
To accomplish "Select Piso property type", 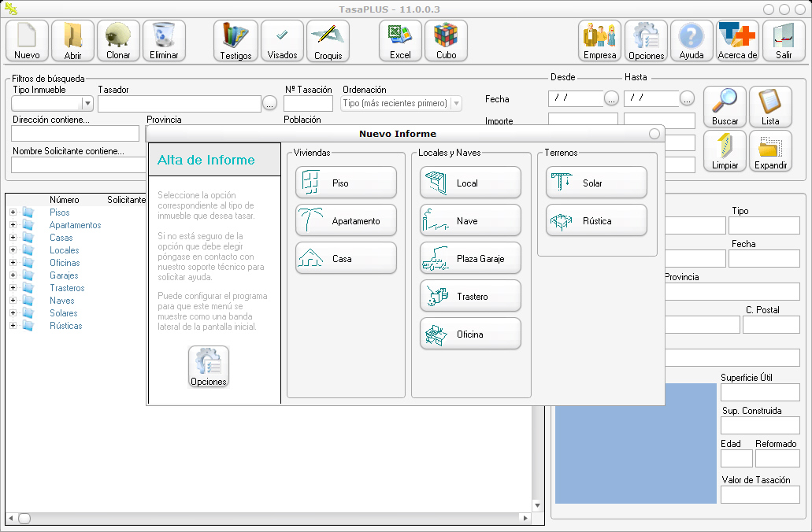I will [x=346, y=183].
